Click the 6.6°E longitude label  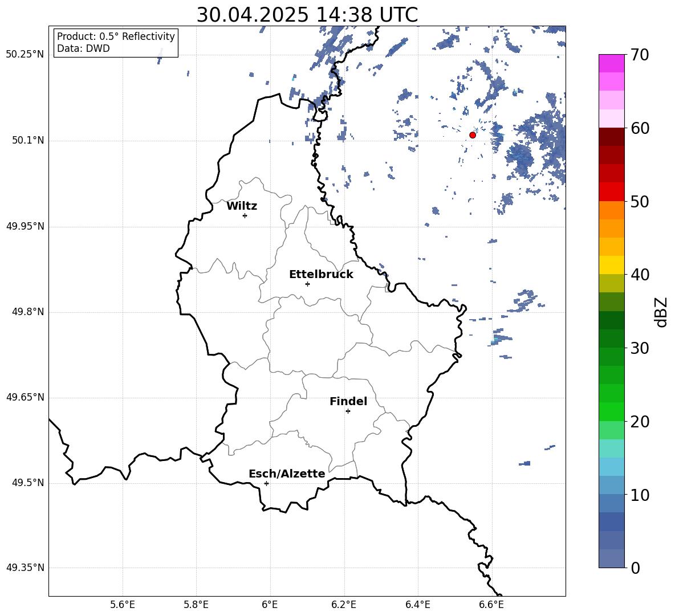[x=491, y=605]
